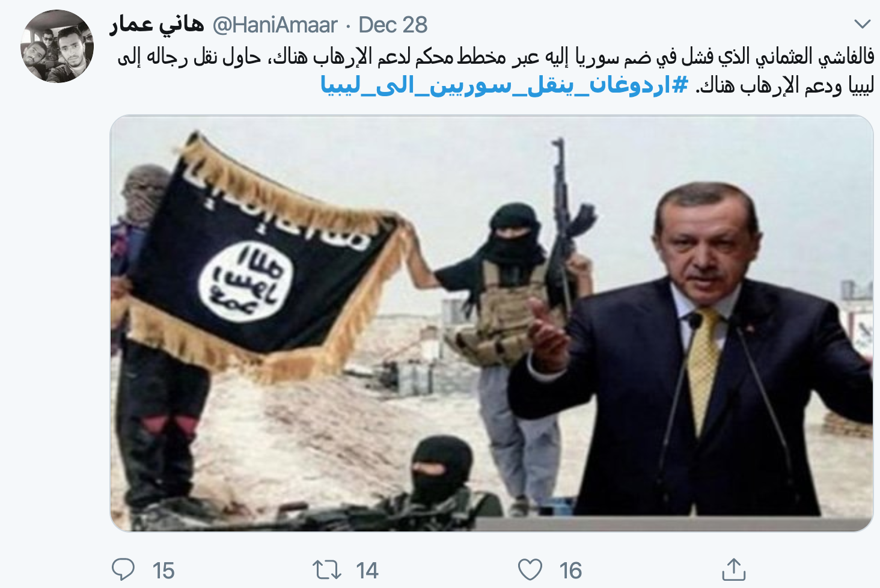Open the @HaniAmaar handle link

click(275, 25)
